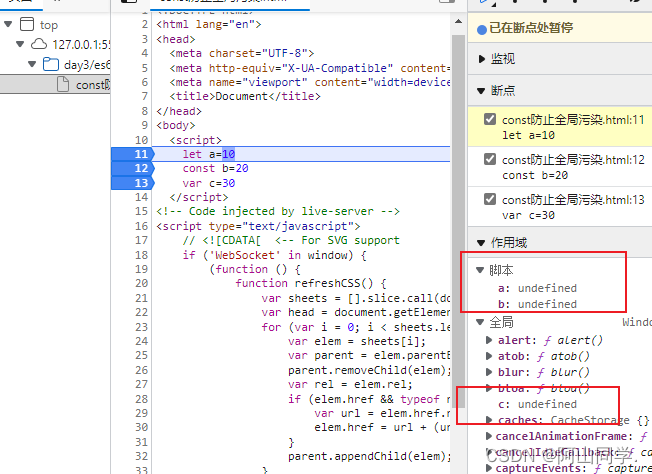Select the day3/es6 folder icon
The height and width of the screenshot is (474, 652).
point(51,64)
